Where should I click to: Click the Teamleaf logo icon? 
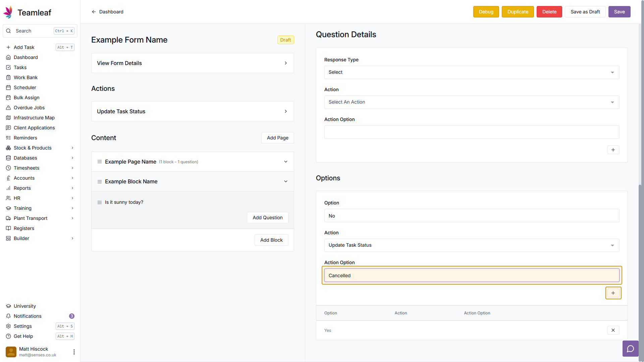(x=8, y=12)
